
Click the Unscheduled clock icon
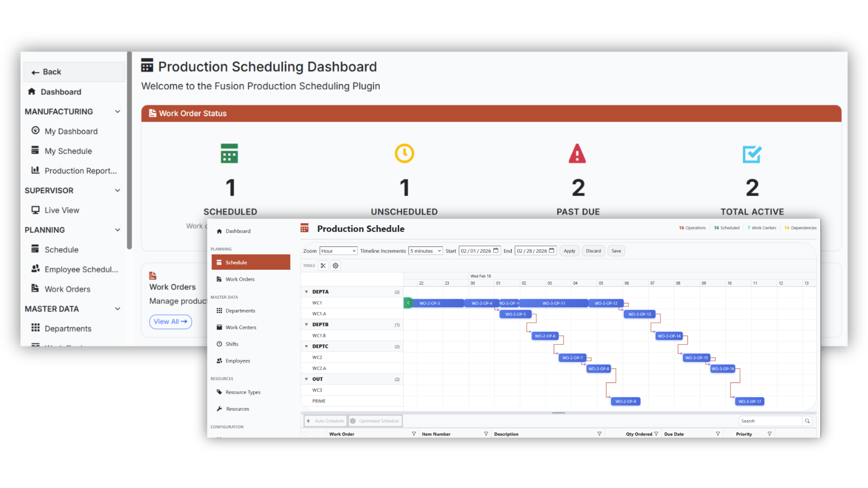pyautogui.click(x=404, y=154)
